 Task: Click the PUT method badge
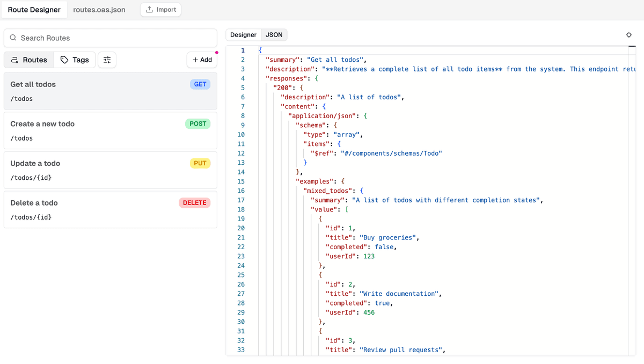pyautogui.click(x=200, y=163)
